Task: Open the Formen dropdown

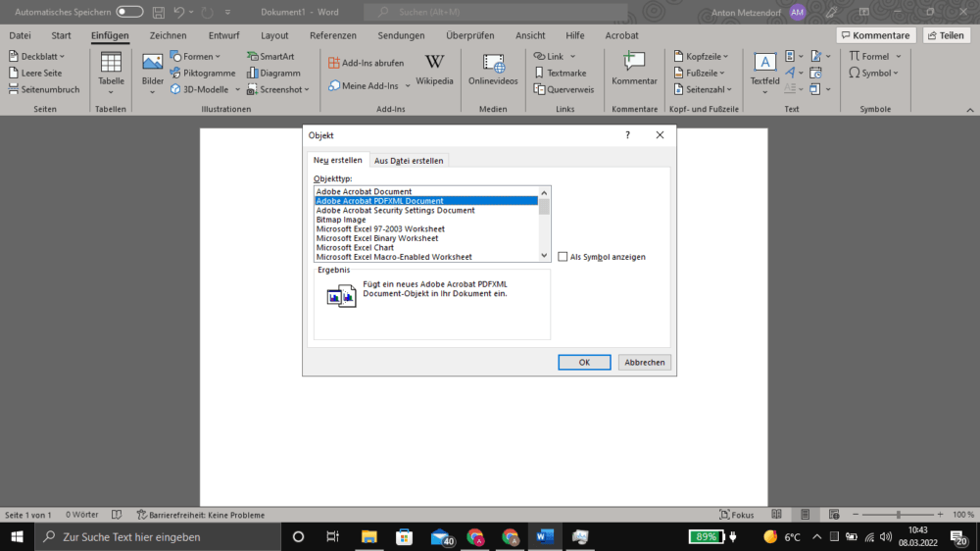Action: pyautogui.click(x=218, y=57)
